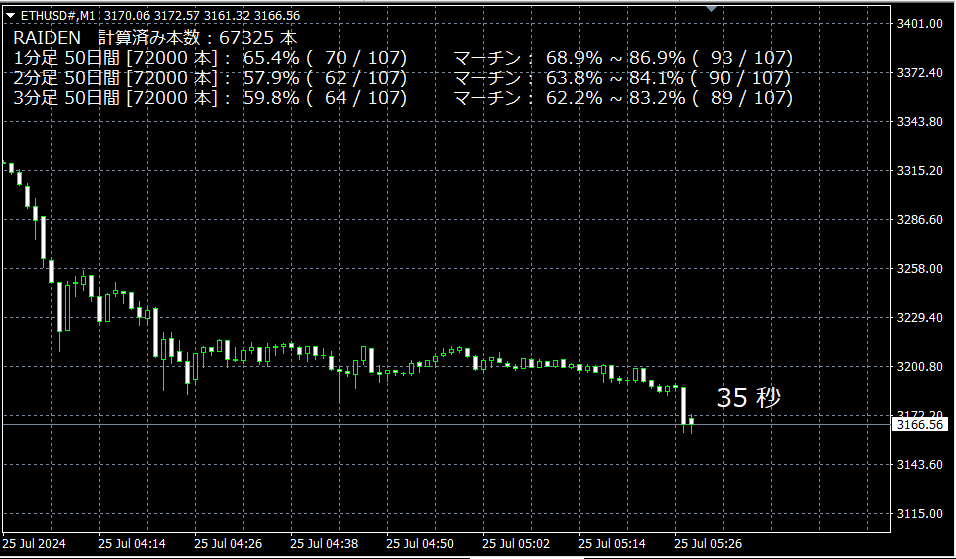The width and height of the screenshot is (956, 559).
Task: Click the 3115.00 price scale label
Action: [x=921, y=514]
